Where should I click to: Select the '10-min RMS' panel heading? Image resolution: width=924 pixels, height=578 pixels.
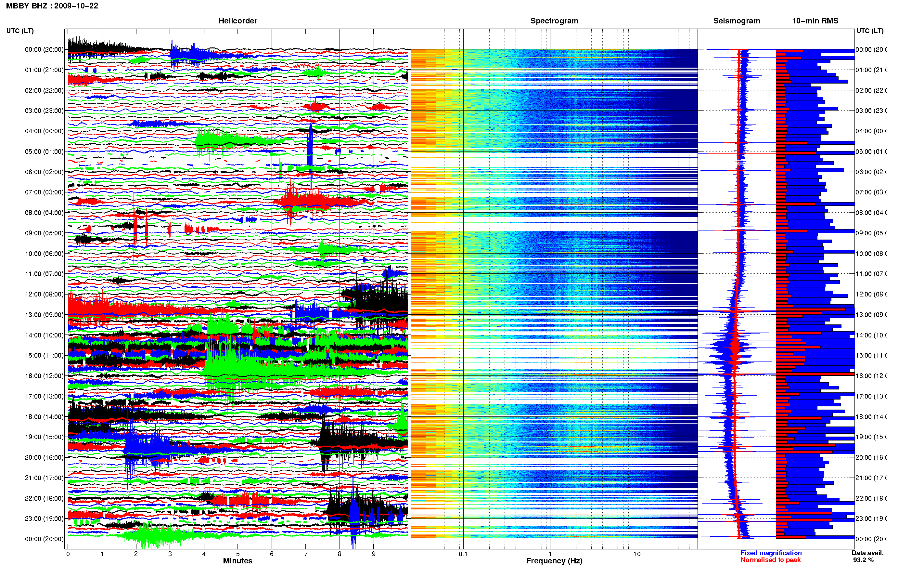815,21
